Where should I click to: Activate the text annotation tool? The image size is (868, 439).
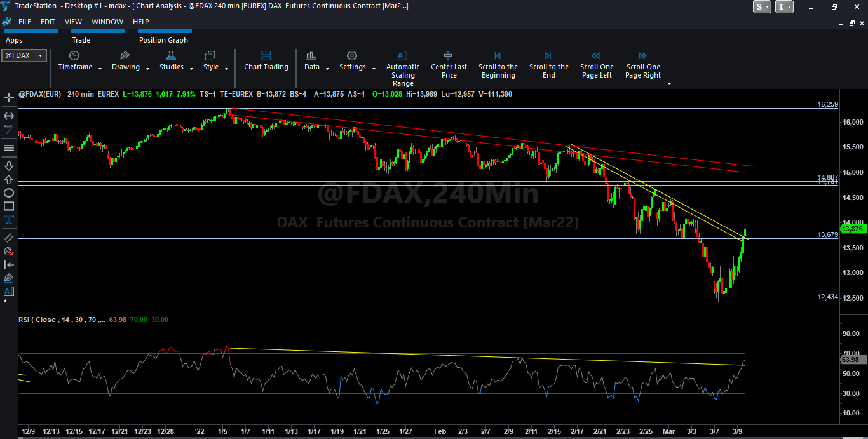click(9, 220)
